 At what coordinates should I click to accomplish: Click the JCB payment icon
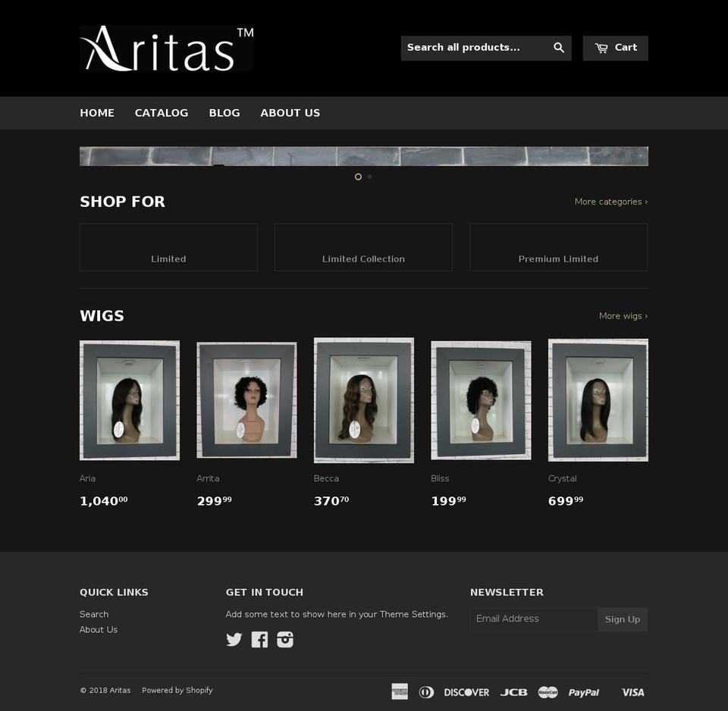(x=513, y=692)
